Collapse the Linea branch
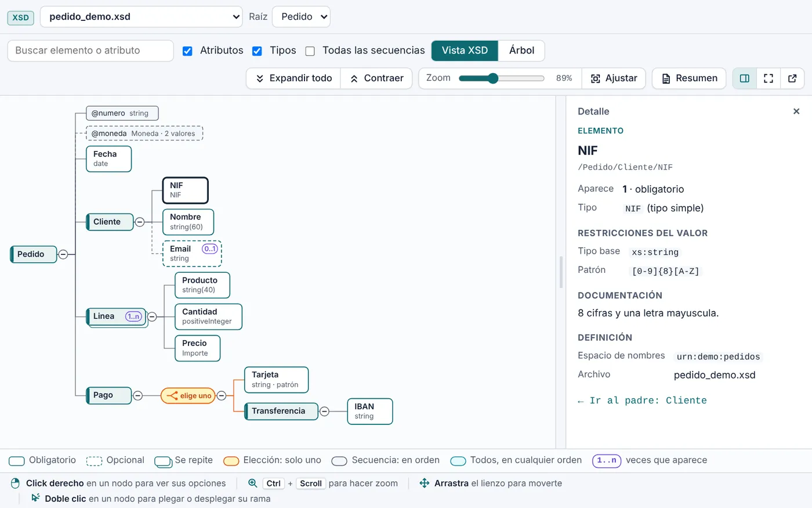 coord(152,316)
